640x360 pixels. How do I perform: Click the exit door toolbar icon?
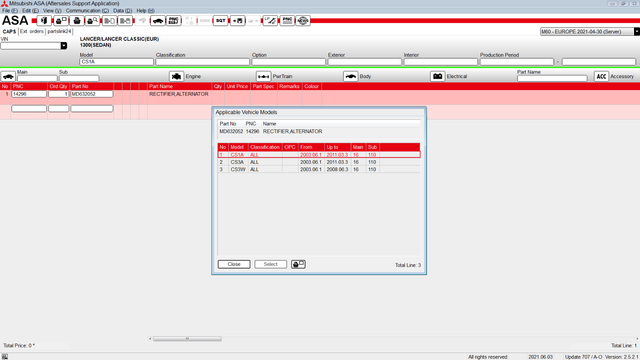point(44,20)
